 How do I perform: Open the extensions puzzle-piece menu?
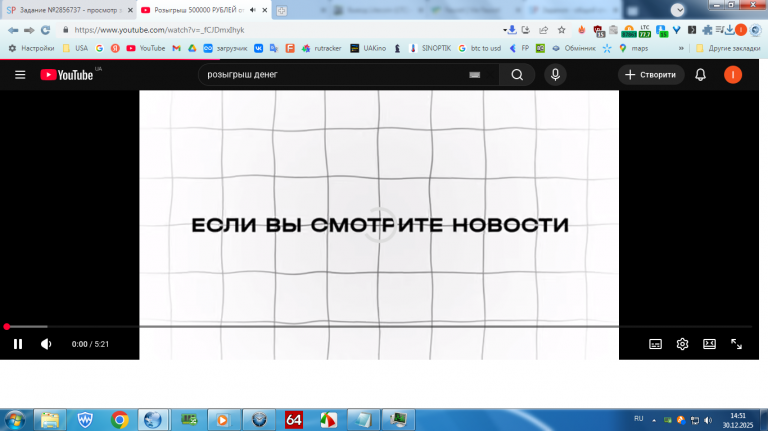[707, 30]
